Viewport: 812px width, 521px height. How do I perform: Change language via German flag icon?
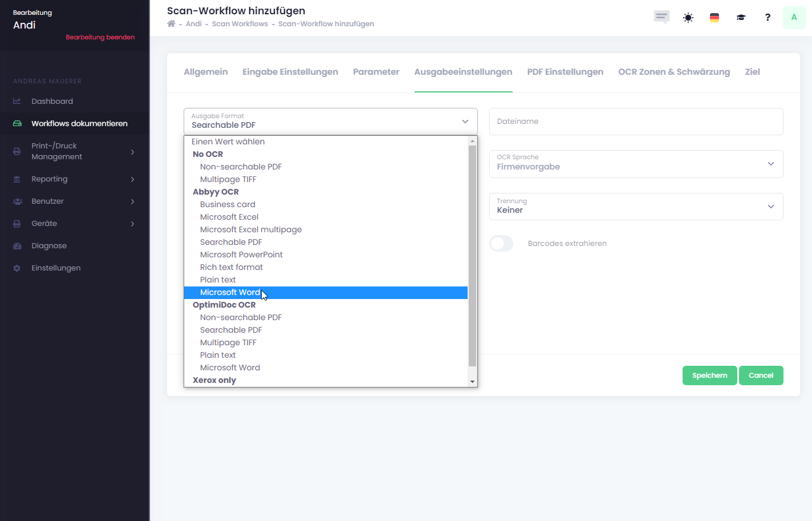(714, 18)
